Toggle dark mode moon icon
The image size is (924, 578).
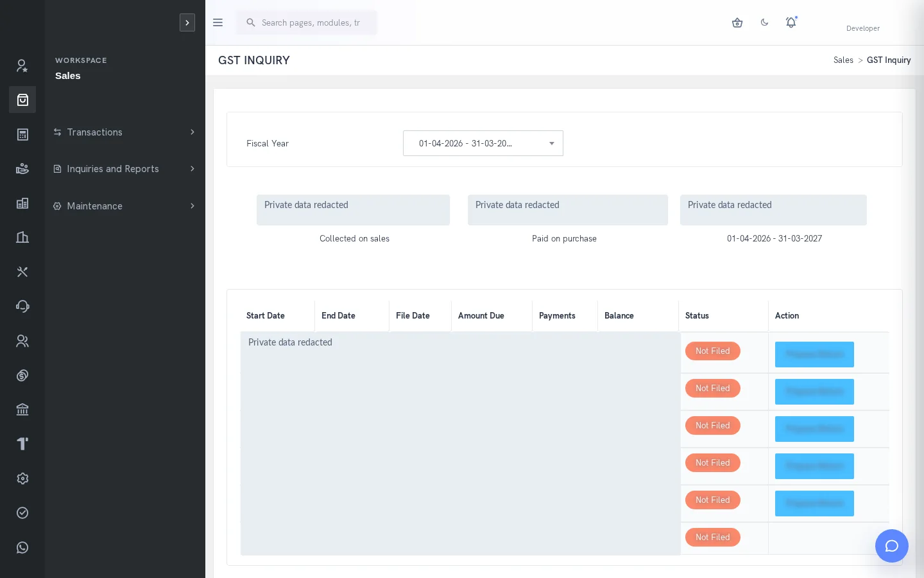click(764, 22)
